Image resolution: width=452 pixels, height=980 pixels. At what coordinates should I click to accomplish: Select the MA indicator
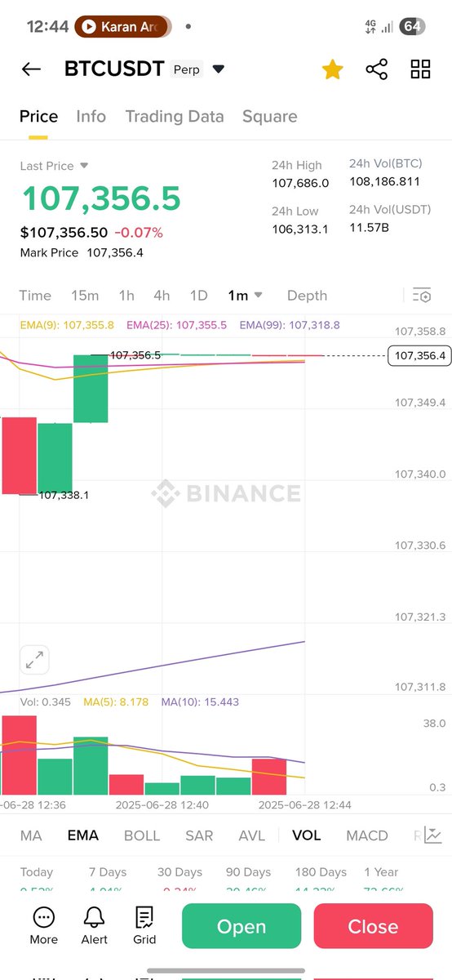coord(31,835)
